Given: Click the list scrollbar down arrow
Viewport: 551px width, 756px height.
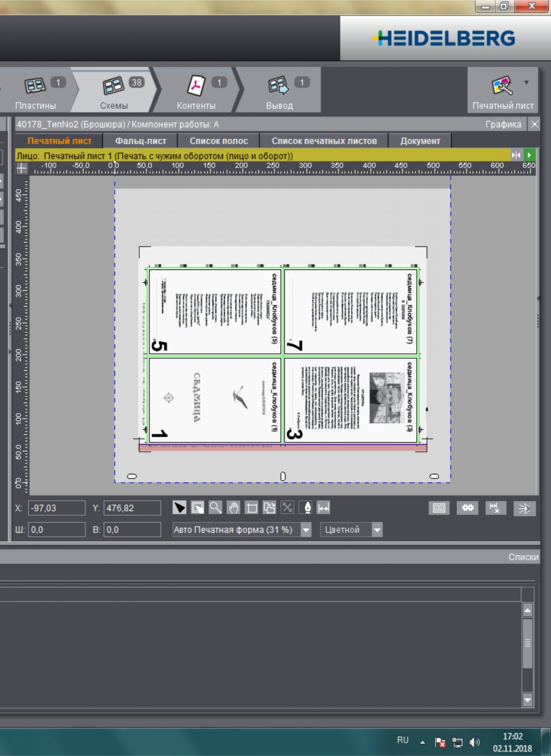Looking at the screenshot, I should 527,700.
